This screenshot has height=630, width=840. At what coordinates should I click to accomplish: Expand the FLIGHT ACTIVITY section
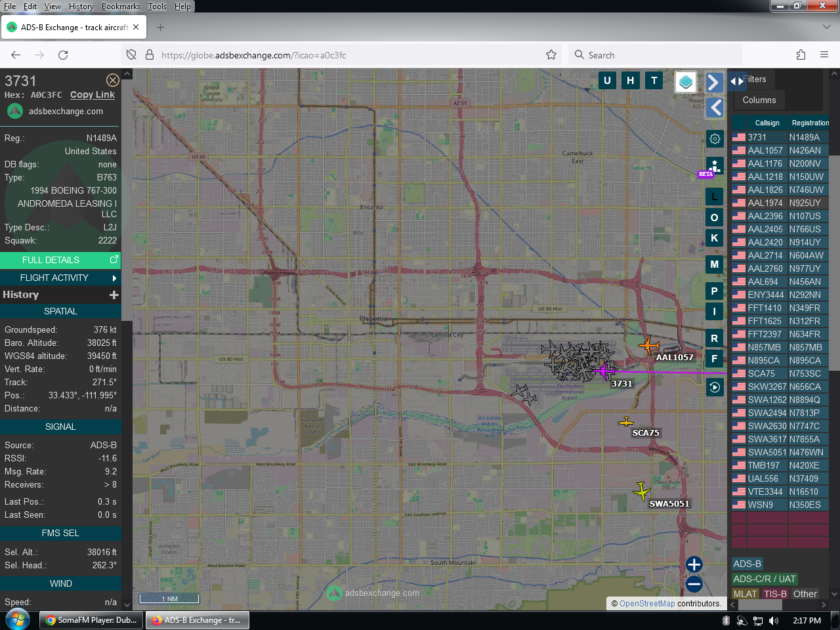coord(60,278)
